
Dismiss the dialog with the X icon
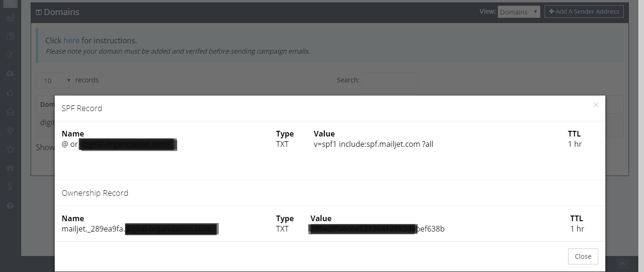(x=596, y=105)
